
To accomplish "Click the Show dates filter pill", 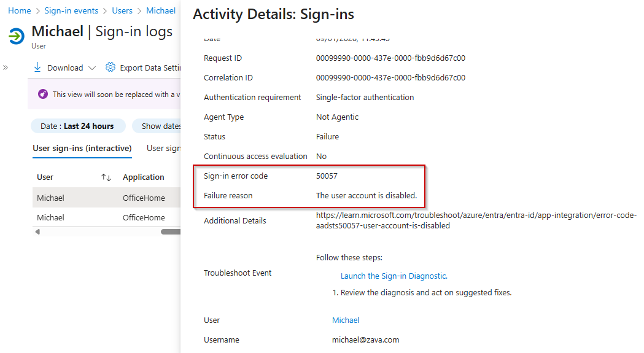I will click(161, 126).
